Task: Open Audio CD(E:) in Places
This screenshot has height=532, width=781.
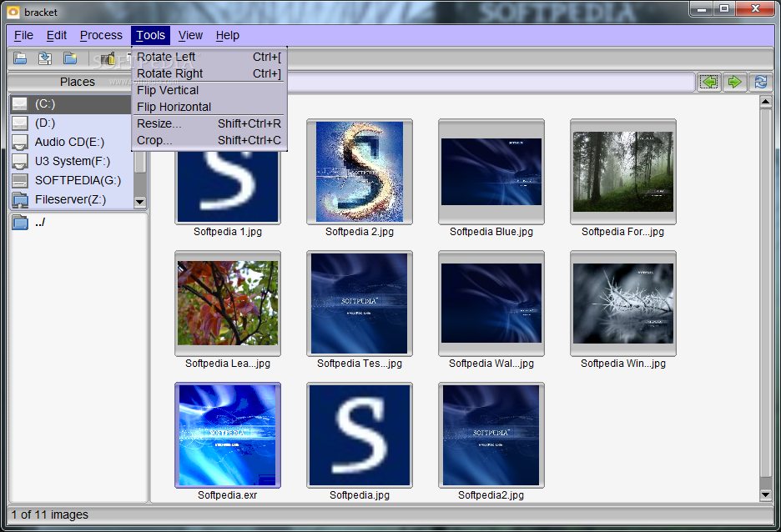Action: tap(71, 142)
